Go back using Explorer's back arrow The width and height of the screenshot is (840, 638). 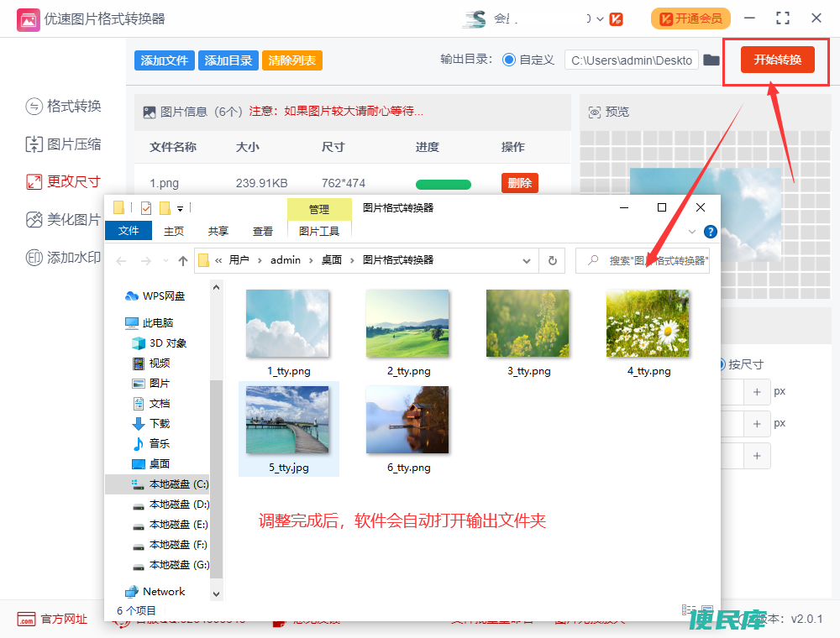pos(122,261)
